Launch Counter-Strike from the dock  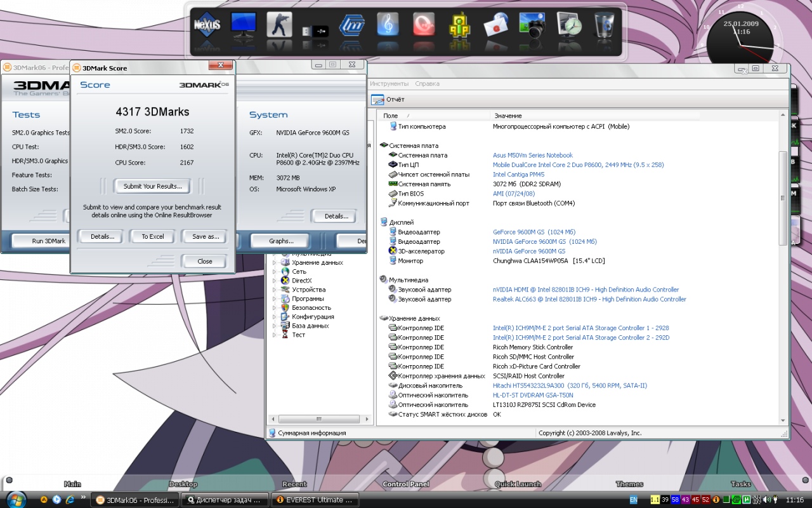tap(279, 25)
